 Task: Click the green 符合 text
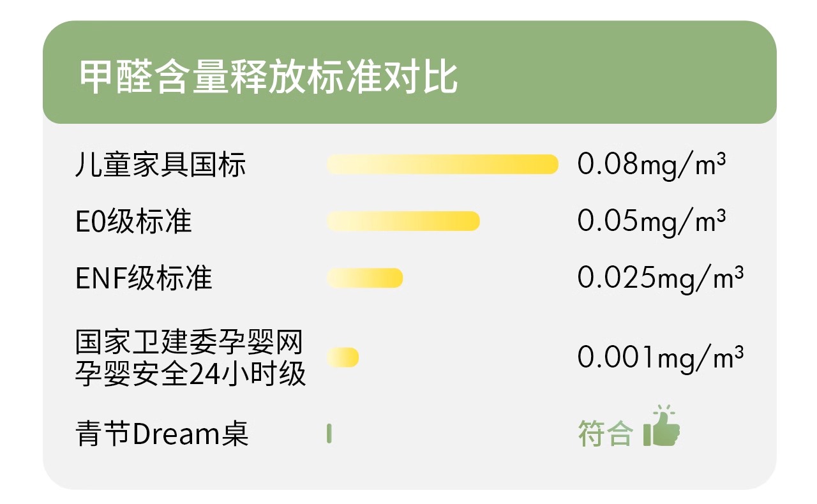[605, 434]
